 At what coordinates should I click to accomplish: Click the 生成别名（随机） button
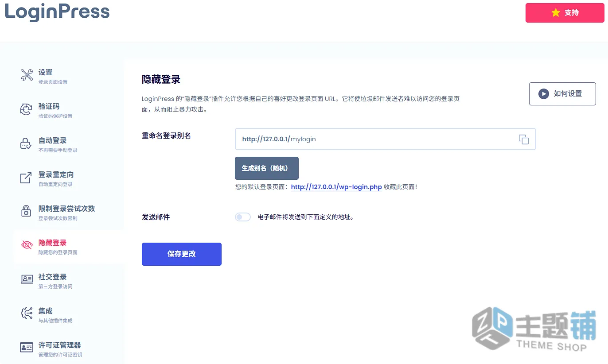[267, 168]
